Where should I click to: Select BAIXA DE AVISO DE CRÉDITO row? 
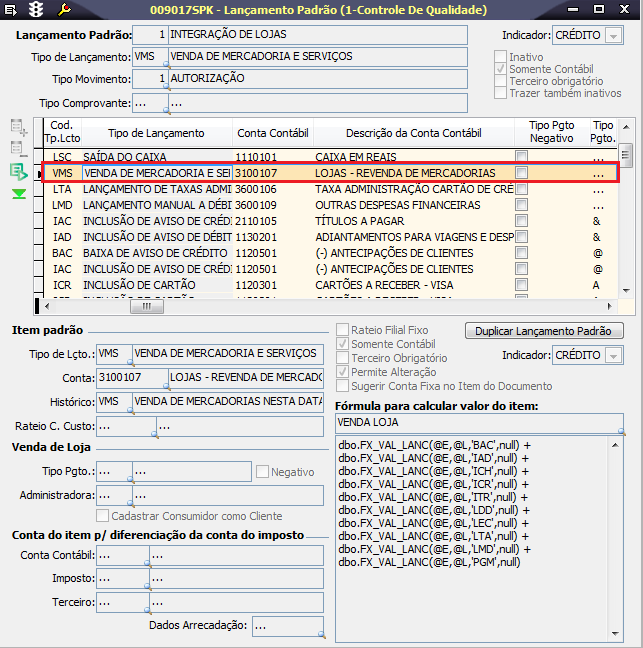(331, 253)
